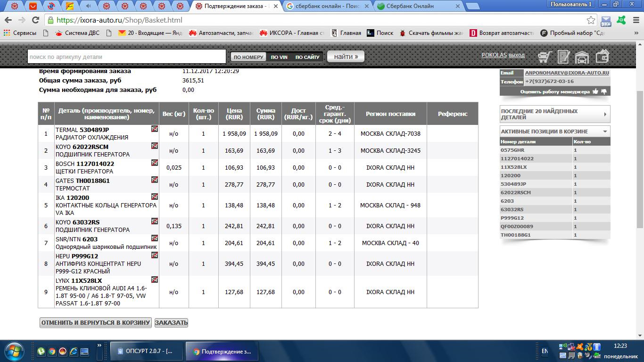The width and height of the screenshot is (644, 362).
Task: Reload the page in Chrome
Action: 35,20
